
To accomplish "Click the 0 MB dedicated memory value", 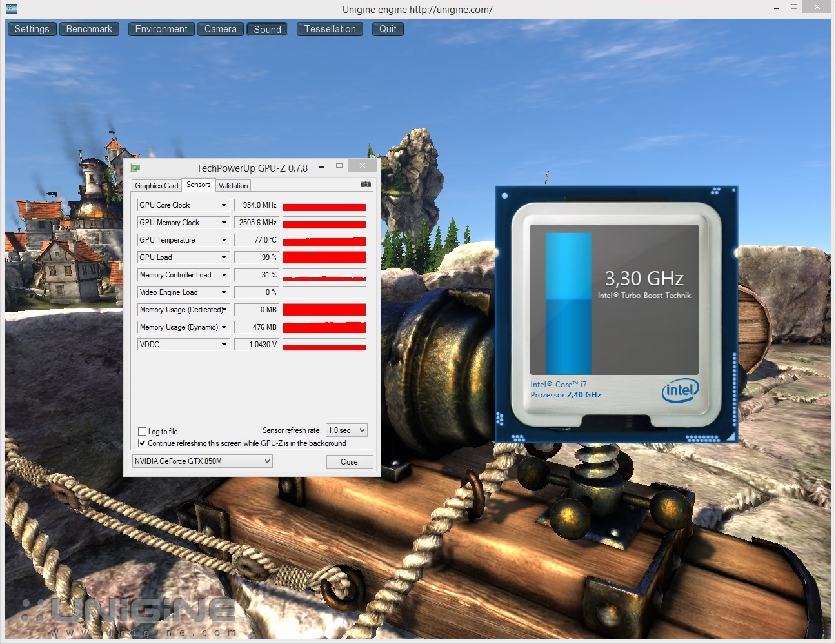I will pos(256,310).
